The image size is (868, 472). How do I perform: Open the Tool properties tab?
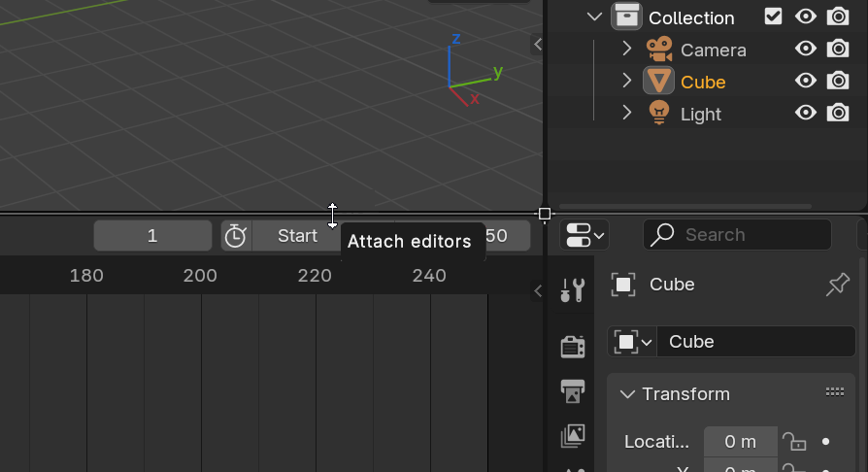pyautogui.click(x=573, y=289)
